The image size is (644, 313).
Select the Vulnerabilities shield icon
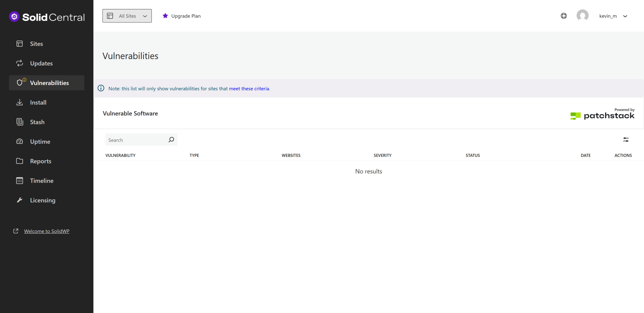point(20,83)
